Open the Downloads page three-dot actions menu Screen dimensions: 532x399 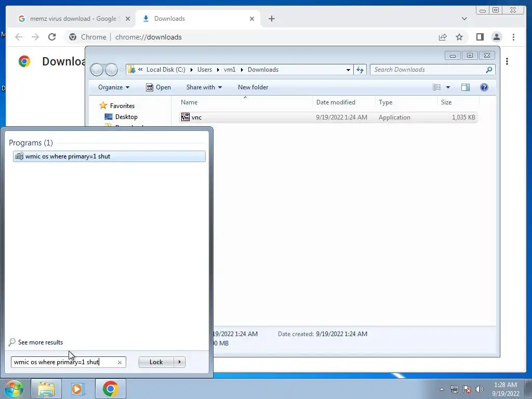point(507,61)
